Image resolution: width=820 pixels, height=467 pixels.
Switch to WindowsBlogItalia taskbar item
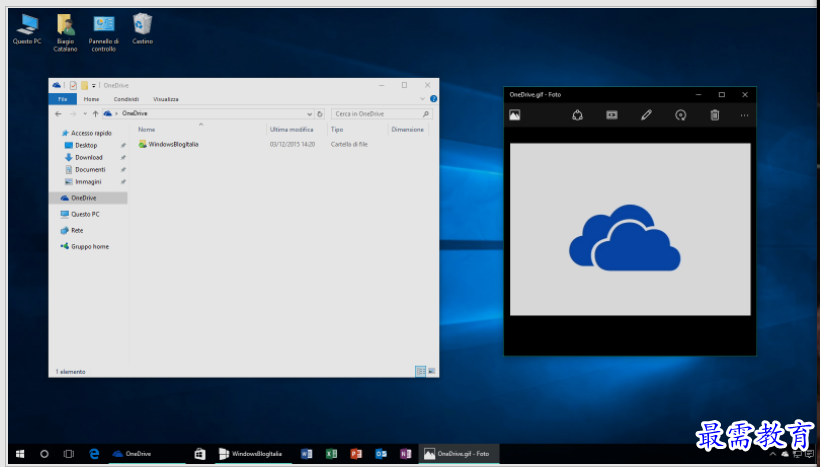point(253,454)
